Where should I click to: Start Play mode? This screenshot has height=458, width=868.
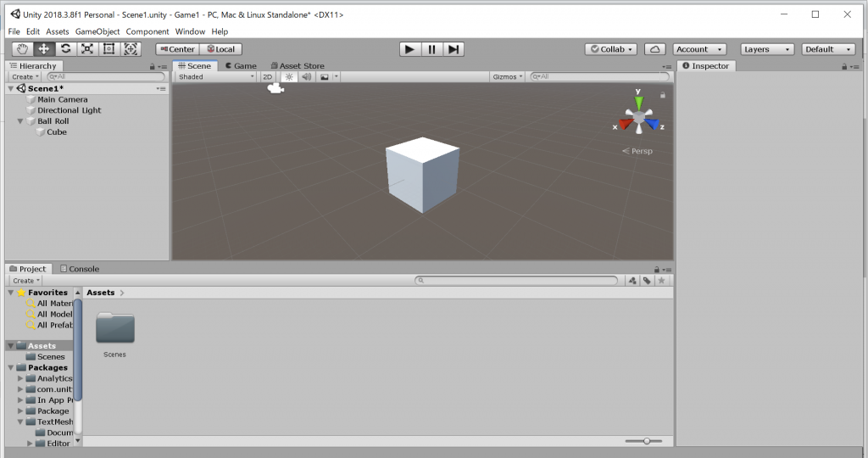click(409, 49)
